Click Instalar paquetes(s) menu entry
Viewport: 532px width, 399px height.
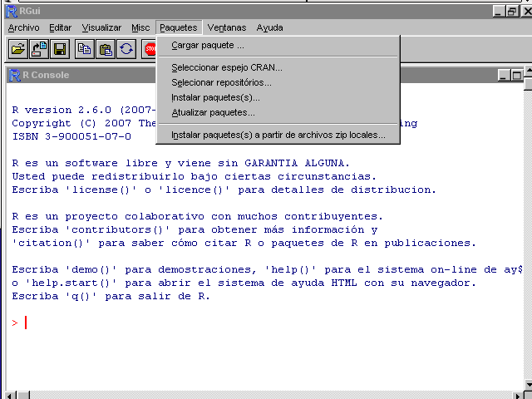(x=215, y=97)
